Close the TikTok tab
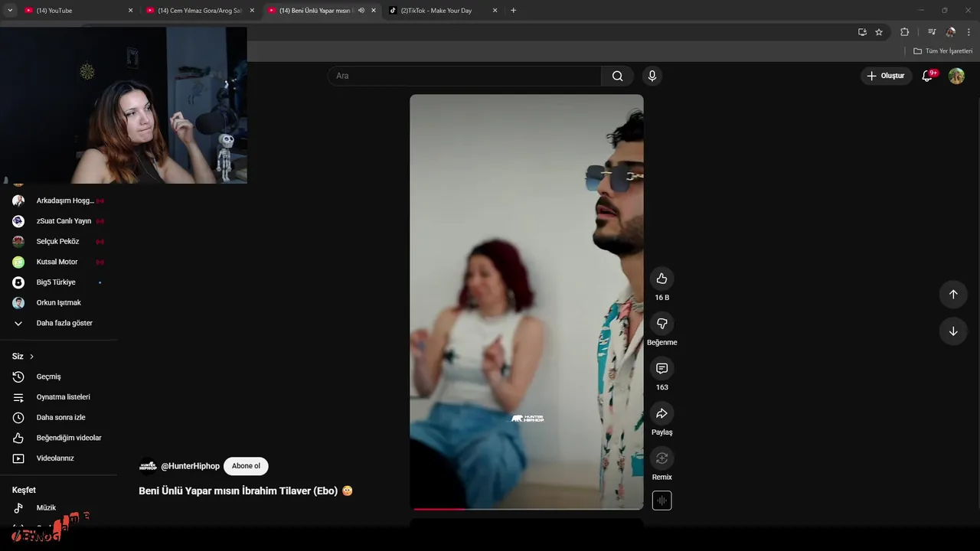Screen dimensions: 980x551 click(495, 11)
